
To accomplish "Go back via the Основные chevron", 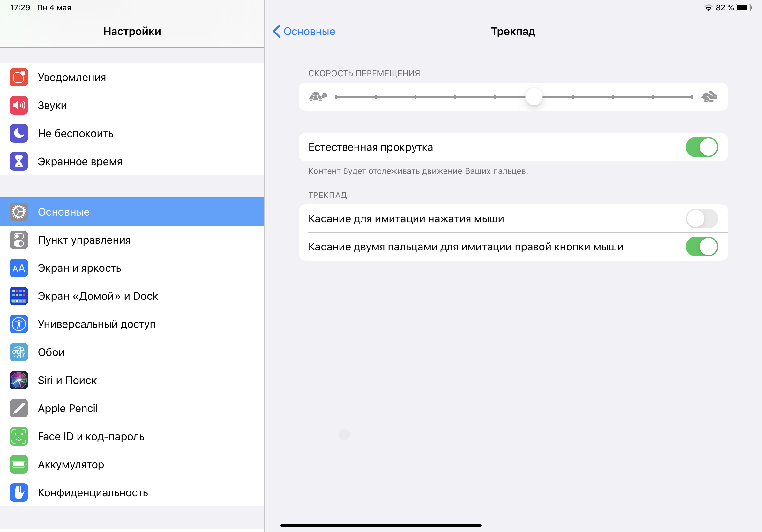I will (304, 32).
